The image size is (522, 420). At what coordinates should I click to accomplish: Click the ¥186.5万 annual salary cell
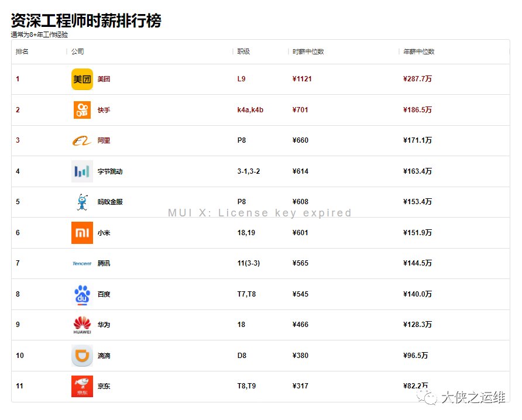click(x=417, y=110)
